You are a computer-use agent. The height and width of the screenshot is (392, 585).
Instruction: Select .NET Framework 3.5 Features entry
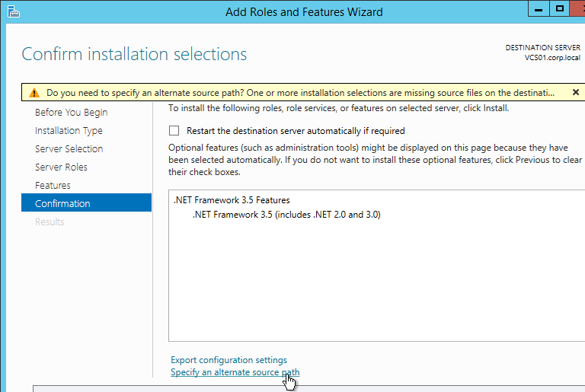coord(232,200)
